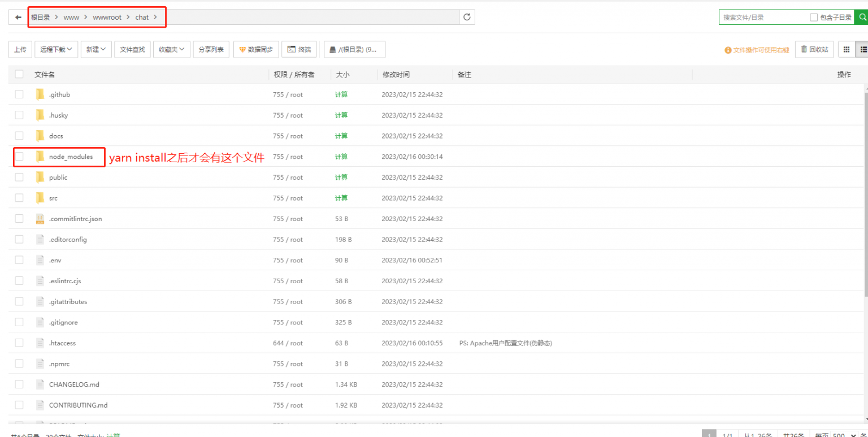This screenshot has width=868, height=437.
Task: Click the .htaccess file icon
Action: 40,343
